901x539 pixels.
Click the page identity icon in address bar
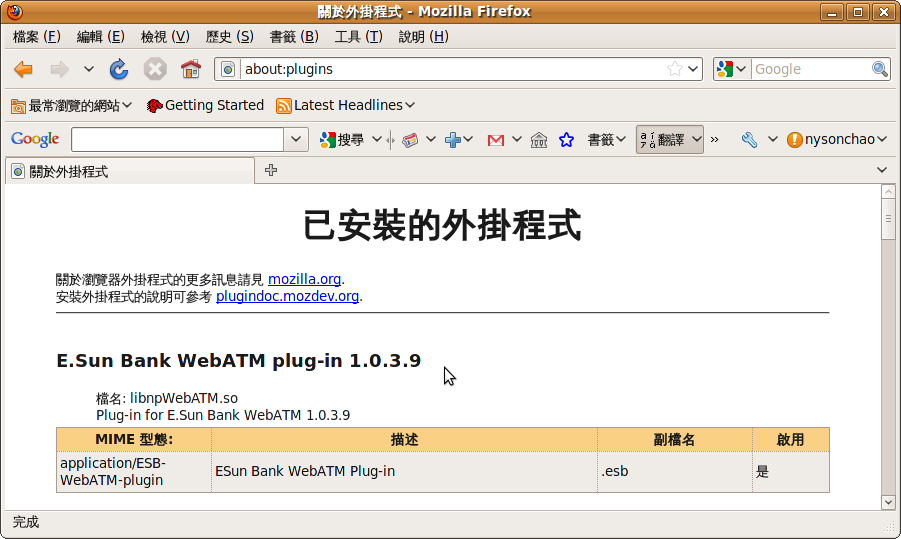pyautogui.click(x=228, y=70)
